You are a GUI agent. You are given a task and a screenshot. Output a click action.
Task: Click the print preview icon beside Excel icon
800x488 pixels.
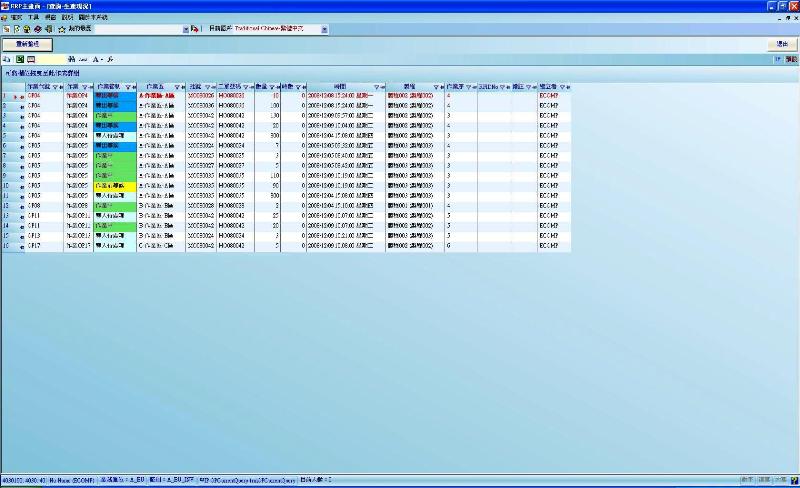point(32,60)
